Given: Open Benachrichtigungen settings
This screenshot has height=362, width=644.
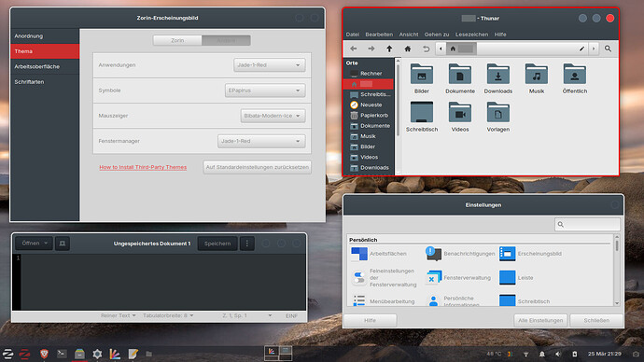Looking at the screenshot, I should point(460,254).
